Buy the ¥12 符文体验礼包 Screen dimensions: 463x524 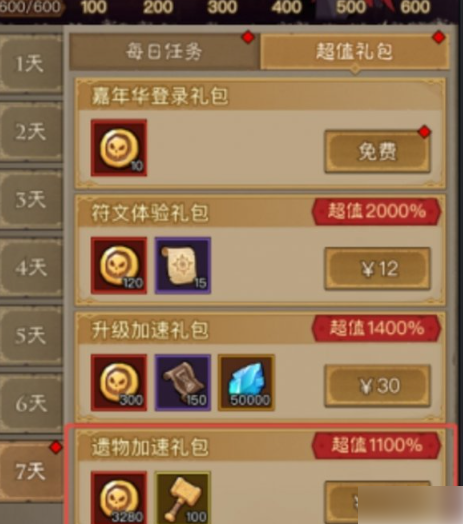click(377, 269)
